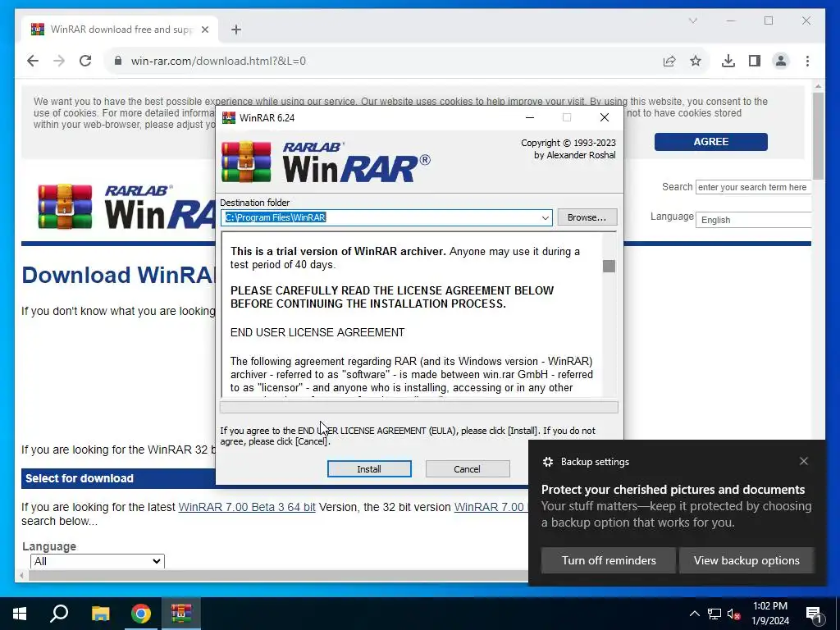Open File Explorer from taskbar
The image size is (840, 630).
pos(100,614)
